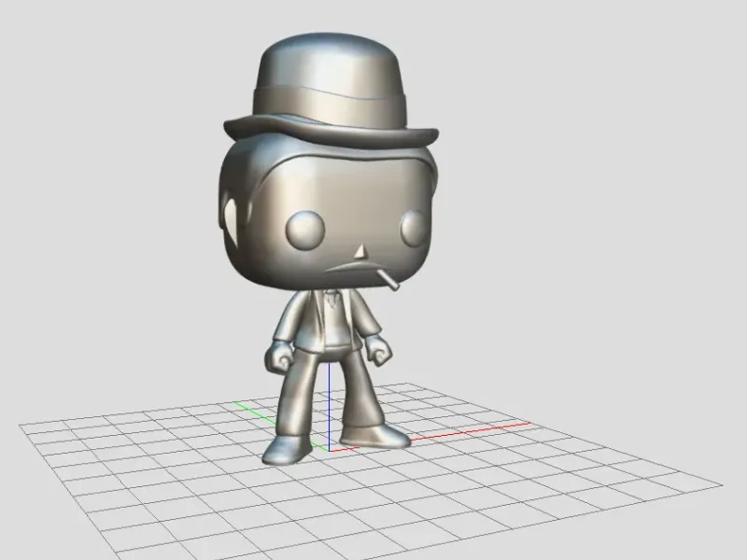Click the green Y axis line
The image size is (747, 560).
(255, 412)
